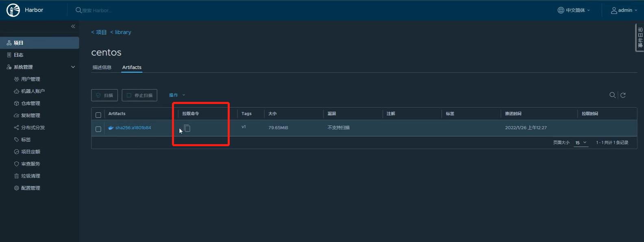The width and height of the screenshot is (644, 242).
Task: Focus the 搜索 Harbor search field
Action: pos(98,10)
